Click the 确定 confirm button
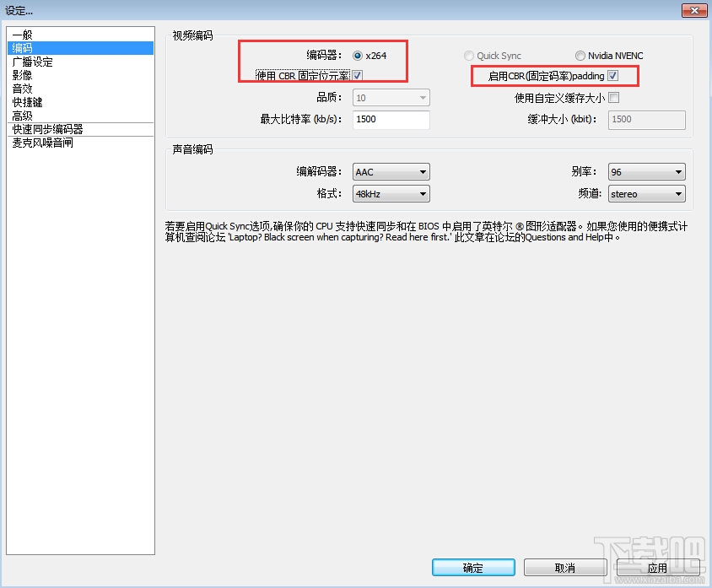 472,567
